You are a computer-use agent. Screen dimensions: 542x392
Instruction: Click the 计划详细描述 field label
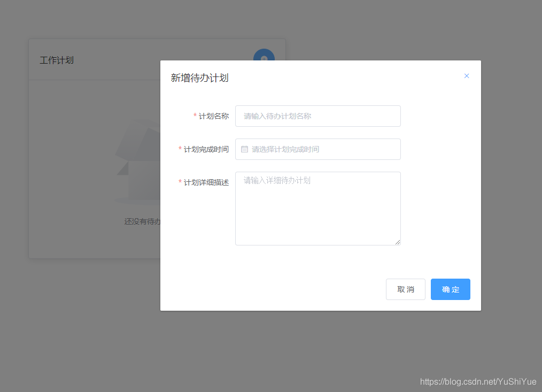click(206, 182)
